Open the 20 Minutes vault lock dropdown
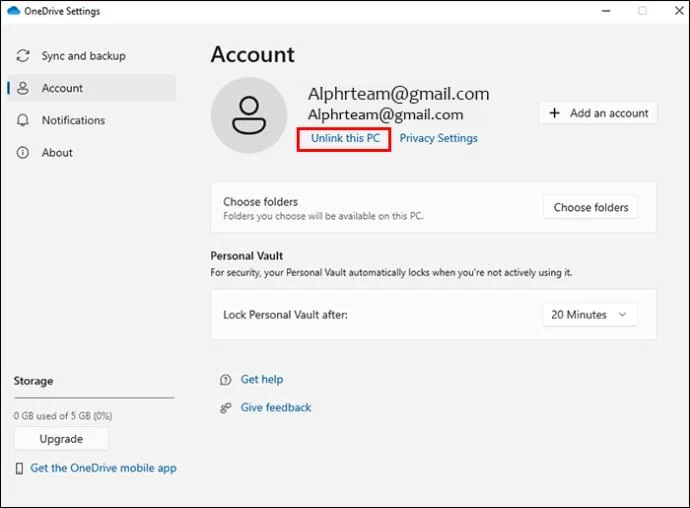 (590, 315)
